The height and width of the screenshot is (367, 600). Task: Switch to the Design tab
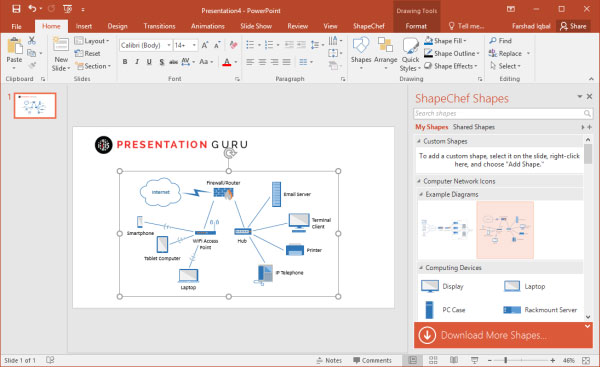pyautogui.click(x=117, y=26)
